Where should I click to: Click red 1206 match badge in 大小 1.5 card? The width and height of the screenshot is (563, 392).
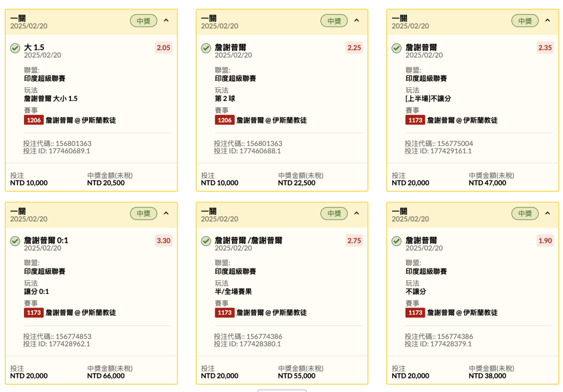[34, 120]
